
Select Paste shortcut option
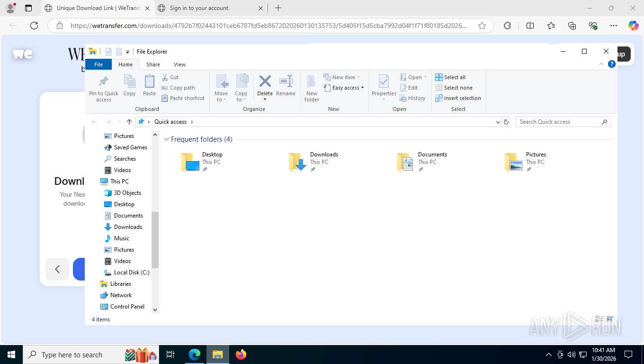click(x=183, y=98)
